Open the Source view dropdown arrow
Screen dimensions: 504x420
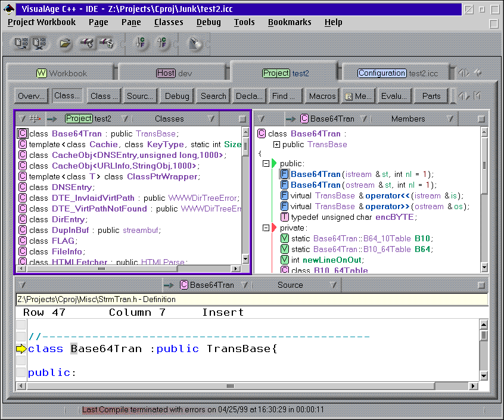334,285
